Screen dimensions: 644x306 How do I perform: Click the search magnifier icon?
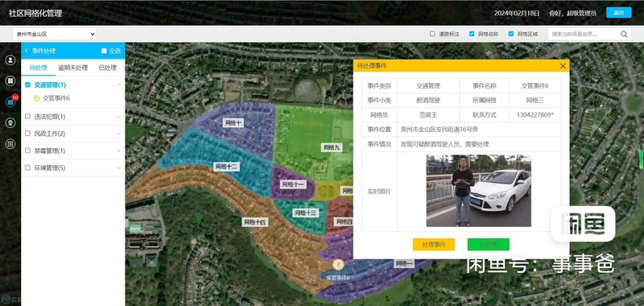click(x=624, y=34)
